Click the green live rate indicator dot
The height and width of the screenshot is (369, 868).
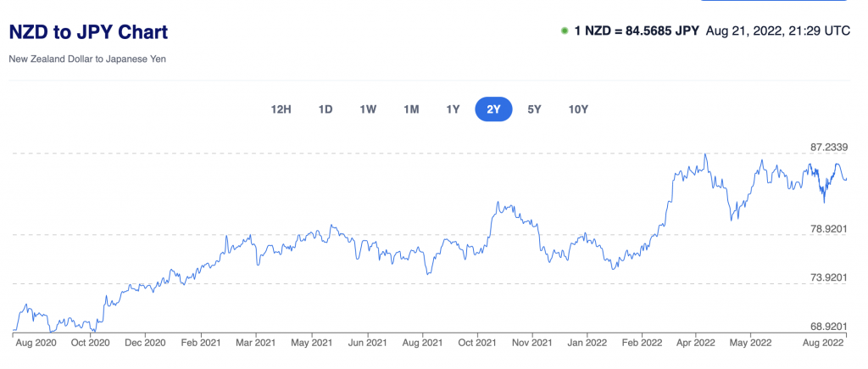[x=565, y=31]
